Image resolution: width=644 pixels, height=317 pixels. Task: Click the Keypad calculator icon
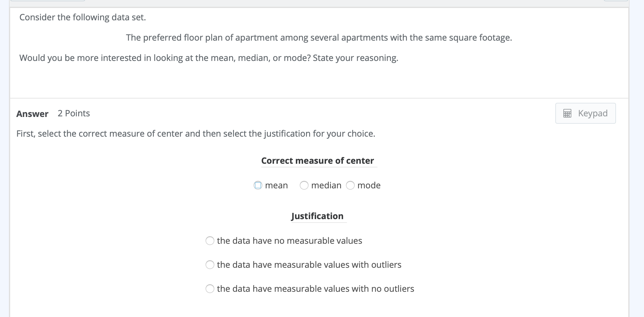click(567, 113)
